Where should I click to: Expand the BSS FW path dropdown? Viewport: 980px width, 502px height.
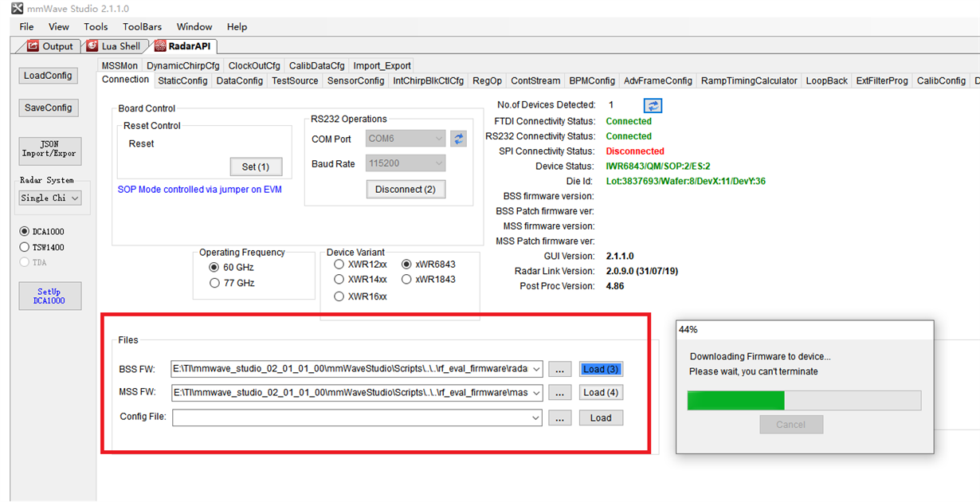point(535,369)
